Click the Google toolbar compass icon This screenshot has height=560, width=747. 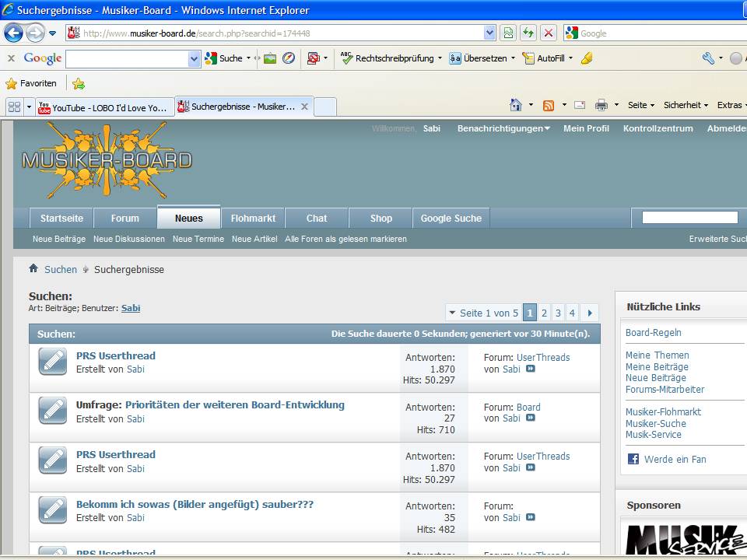point(289,58)
